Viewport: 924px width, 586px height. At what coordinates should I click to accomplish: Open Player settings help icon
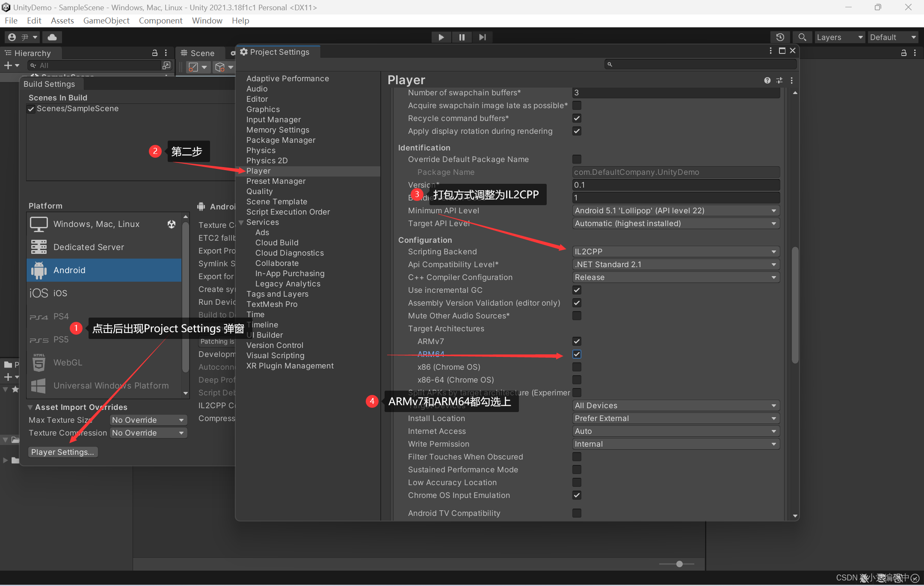point(767,80)
